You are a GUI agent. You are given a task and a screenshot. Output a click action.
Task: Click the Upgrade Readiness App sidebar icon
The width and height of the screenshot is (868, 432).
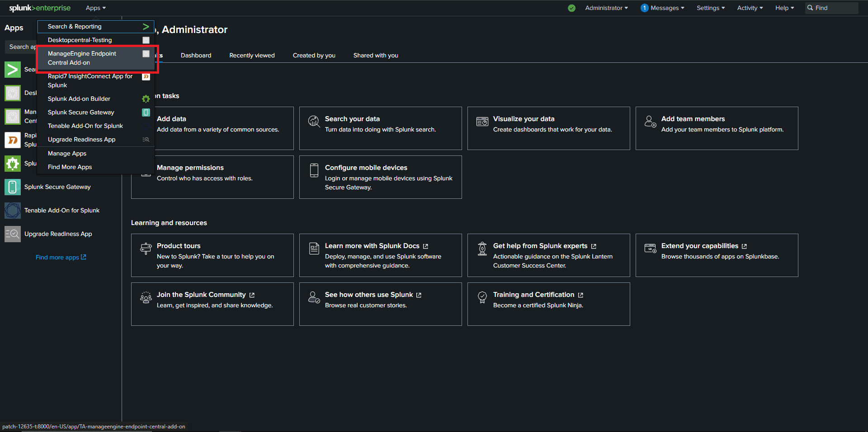(x=13, y=234)
